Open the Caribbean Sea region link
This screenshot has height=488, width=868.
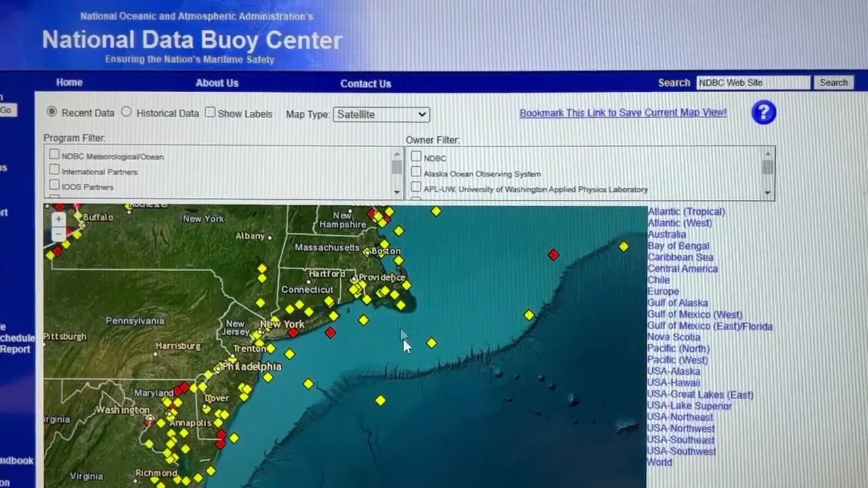coord(680,258)
